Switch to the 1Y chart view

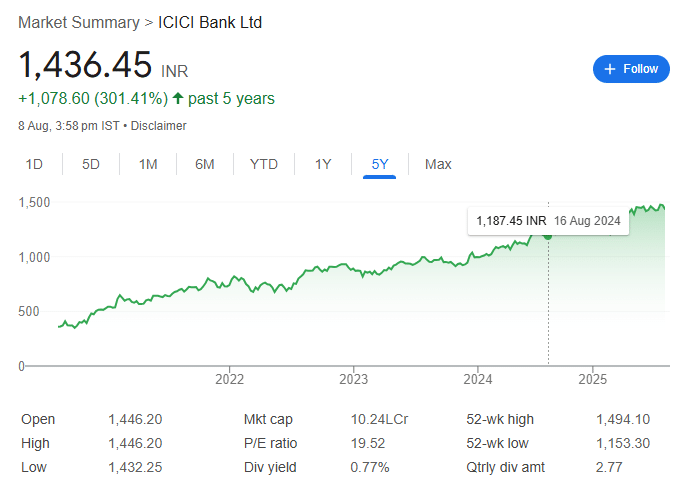(323, 165)
